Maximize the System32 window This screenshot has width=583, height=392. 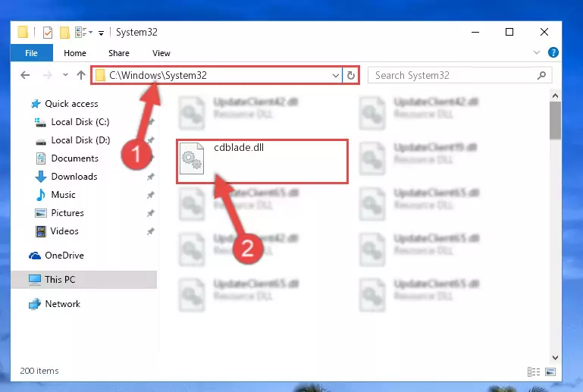point(509,33)
